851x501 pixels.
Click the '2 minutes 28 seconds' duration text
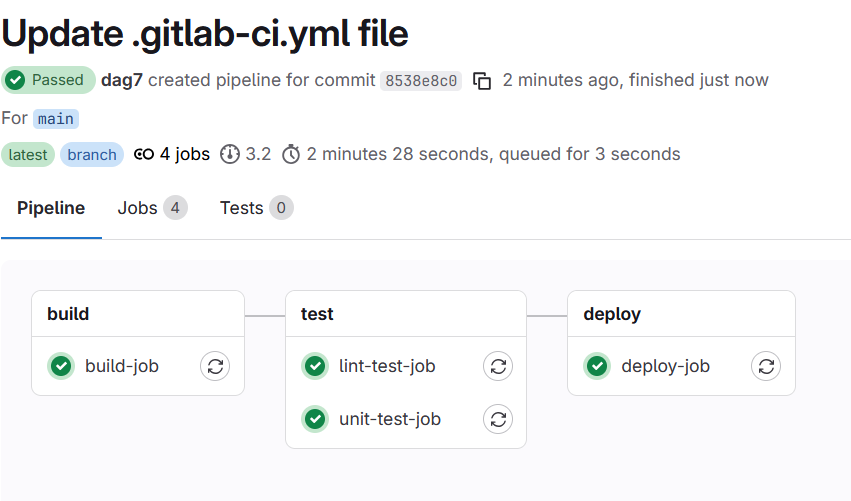(x=400, y=154)
